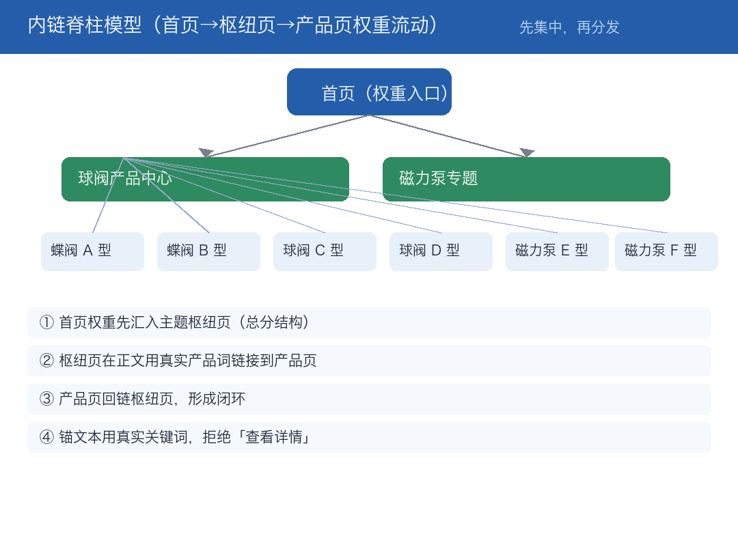Viewport: 738px width, 560px height.
Task: Click point ④ 锚文本用真实关键词
Action: coord(369,437)
